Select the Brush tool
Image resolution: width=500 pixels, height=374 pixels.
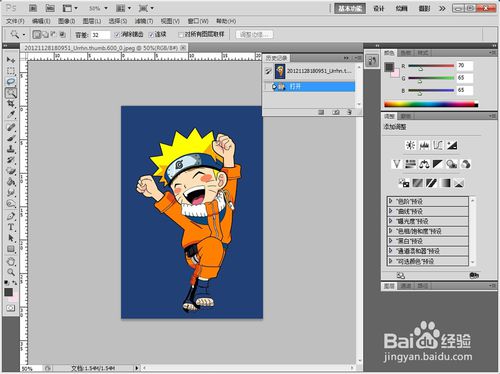coord(11,138)
